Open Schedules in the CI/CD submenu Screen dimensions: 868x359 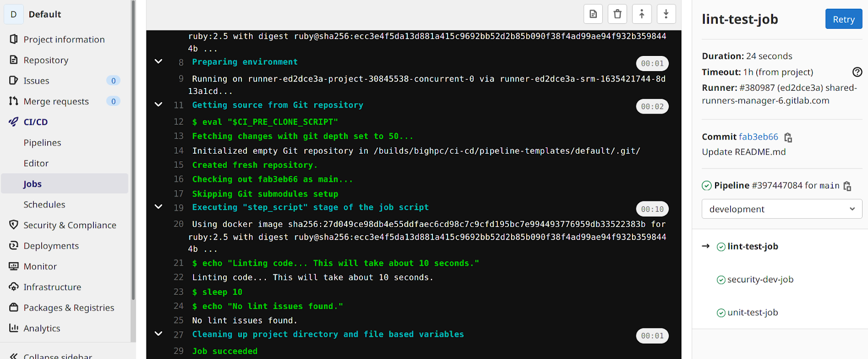point(44,204)
